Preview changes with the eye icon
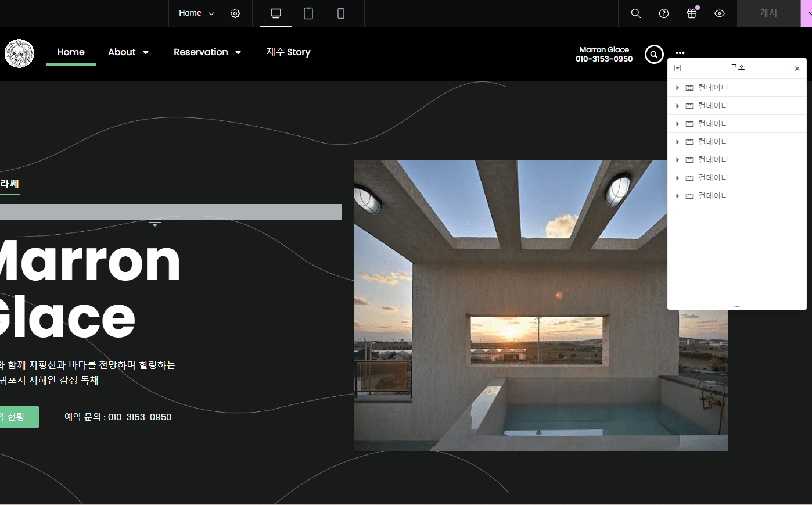The width and height of the screenshot is (812, 505). click(720, 13)
